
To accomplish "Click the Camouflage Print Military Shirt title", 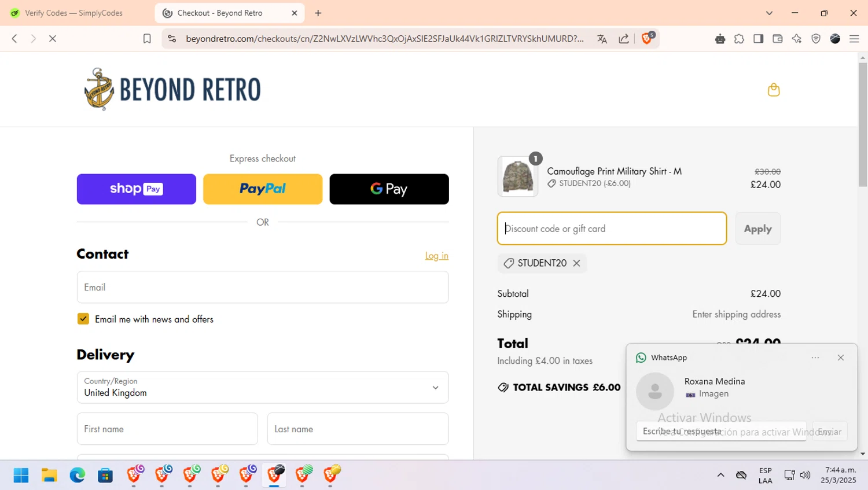I will point(614,171).
